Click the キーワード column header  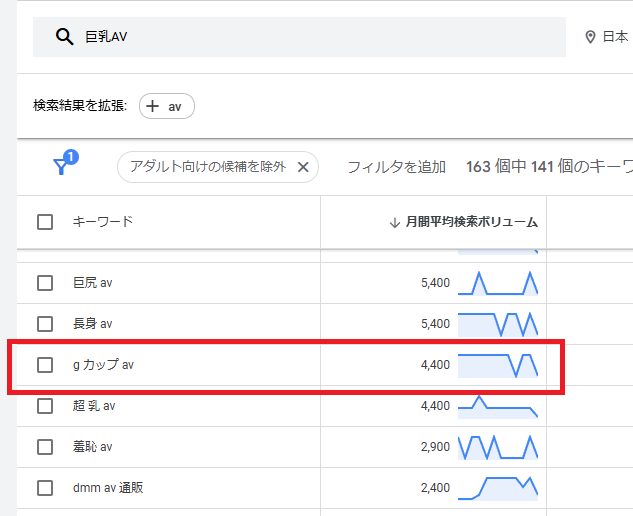click(103, 222)
